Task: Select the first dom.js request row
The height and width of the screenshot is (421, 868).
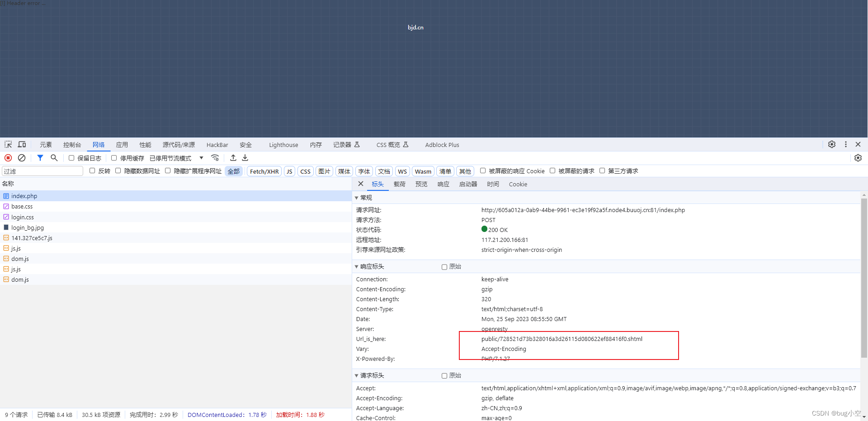Action: tap(175, 259)
